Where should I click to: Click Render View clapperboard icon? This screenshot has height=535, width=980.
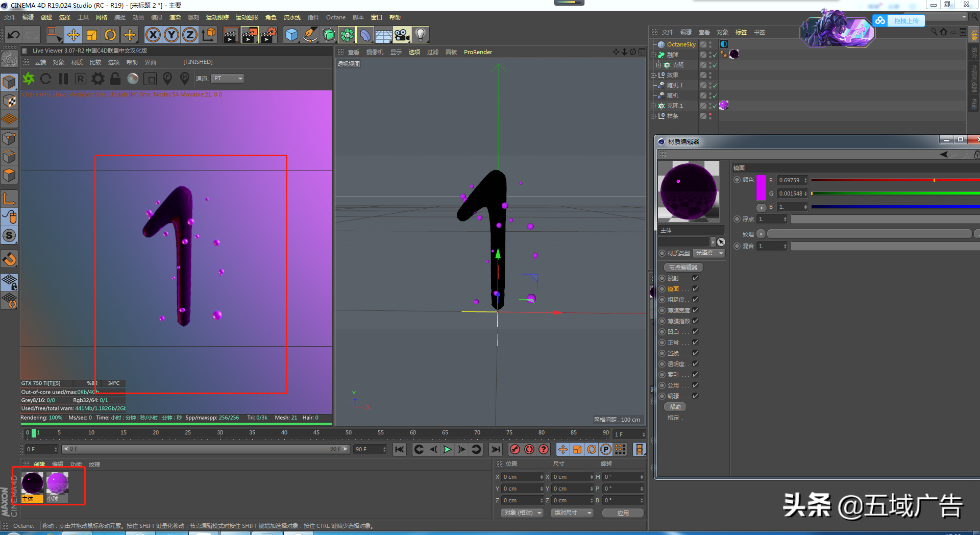pos(231,35)
